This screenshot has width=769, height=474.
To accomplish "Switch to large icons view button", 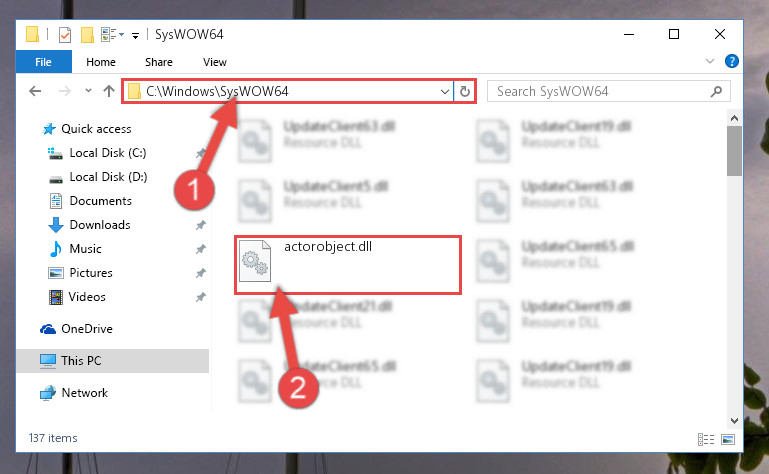I will coord(728,439).
